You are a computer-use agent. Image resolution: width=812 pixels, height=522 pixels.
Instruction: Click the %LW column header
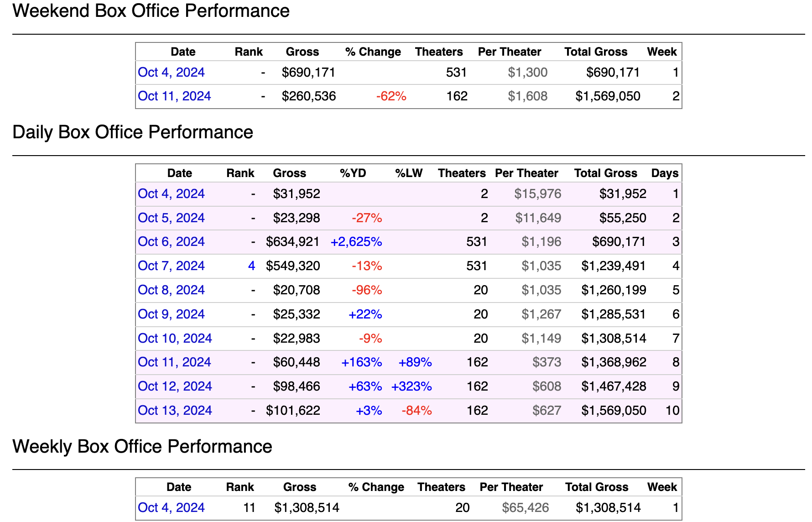tap(409, 173)
